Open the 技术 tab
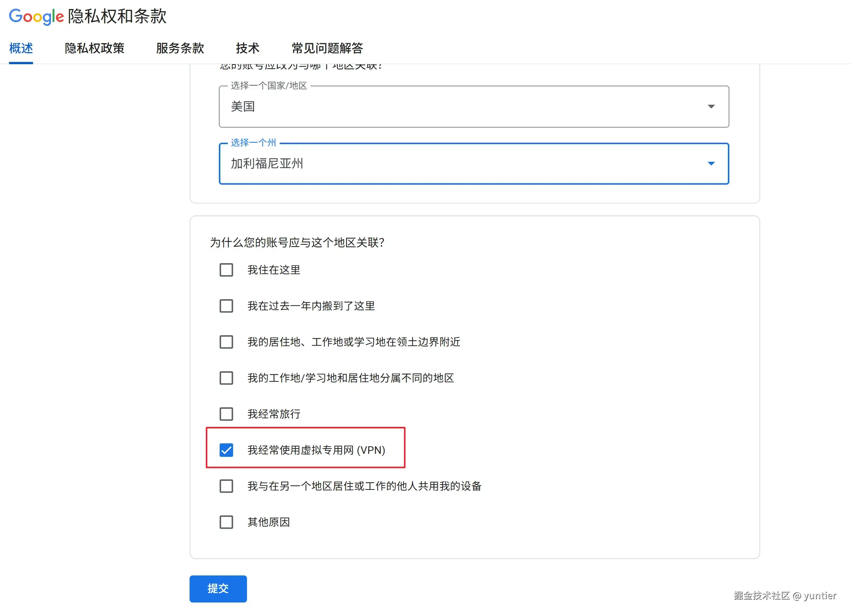Screen dimensions: 851x616 247,48
